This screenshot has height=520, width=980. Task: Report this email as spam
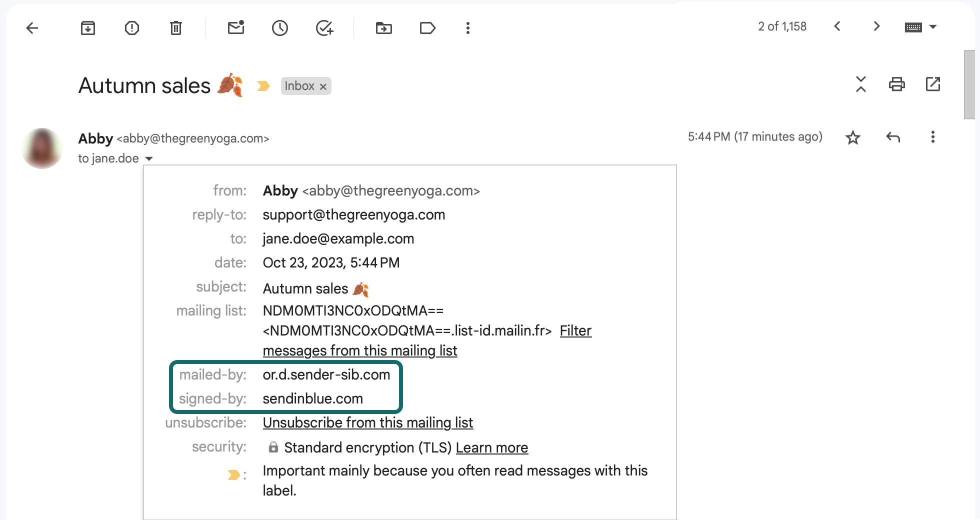(x=132, y=28)
